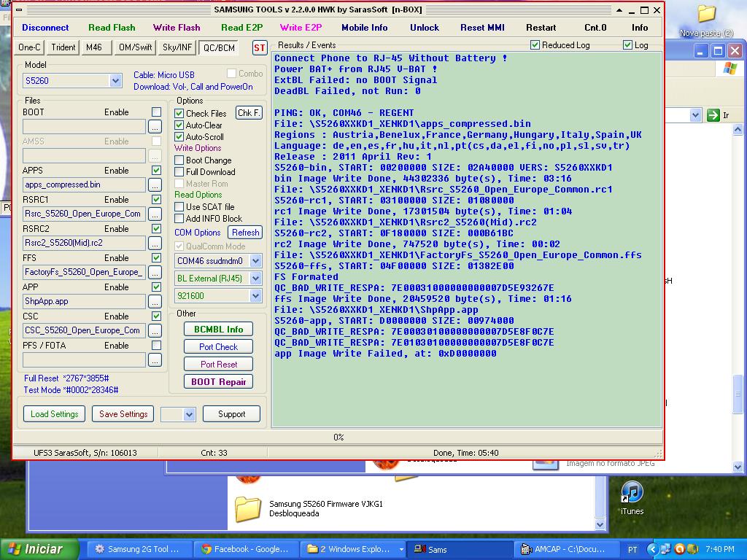Click the Iniciar start button
The height and width of the screenshot is (560, 747).
click(39, 549)
